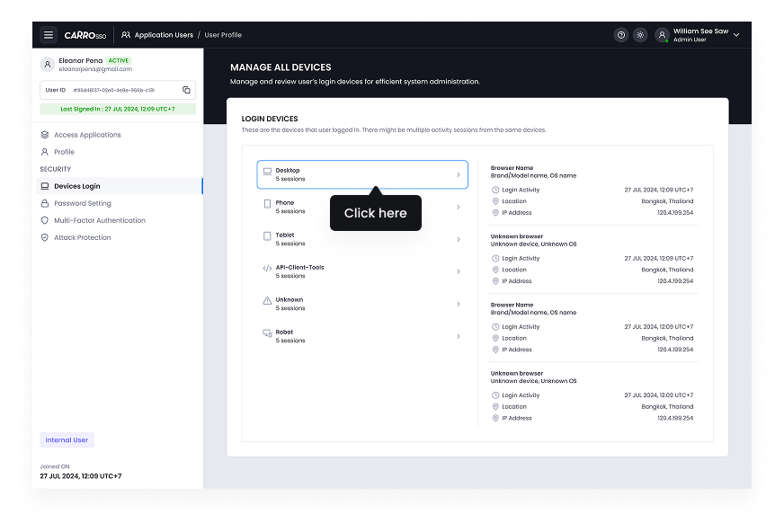Expand the Phone sessions list
784x532 pixels.
362,207
